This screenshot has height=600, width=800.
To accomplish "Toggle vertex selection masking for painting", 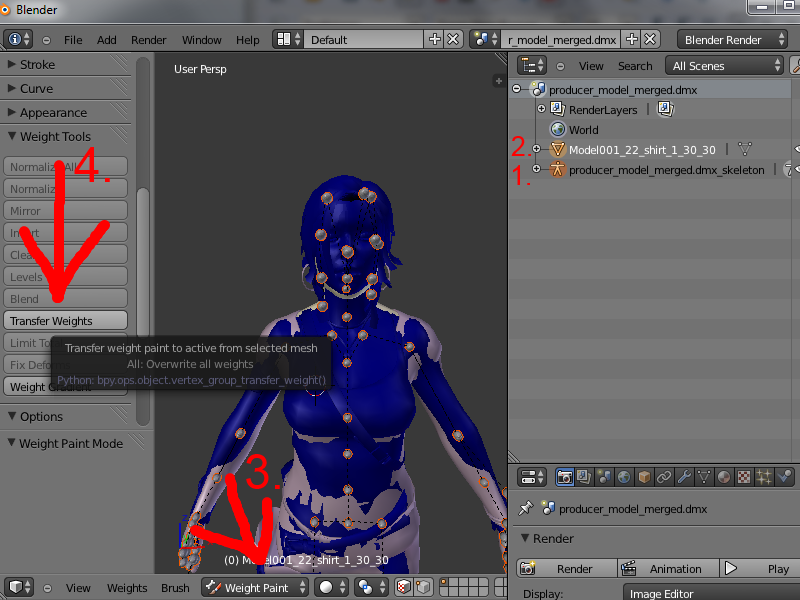I will click(x=423, y=587).
